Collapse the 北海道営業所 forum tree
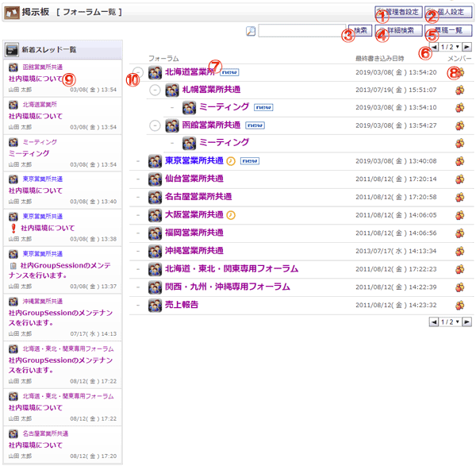Image resolution: width=476 pixels, height=466 pixels. click(x=139, y=73)
